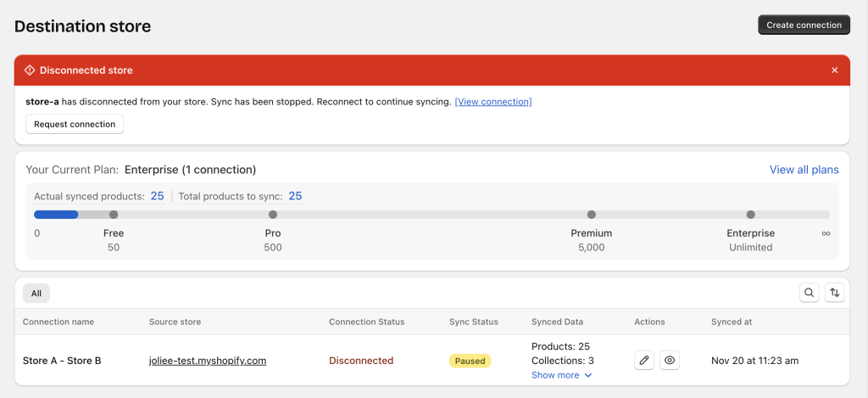Click the diamond alert icon in red banner
868x398 pixels.
[x=30, y=70]
